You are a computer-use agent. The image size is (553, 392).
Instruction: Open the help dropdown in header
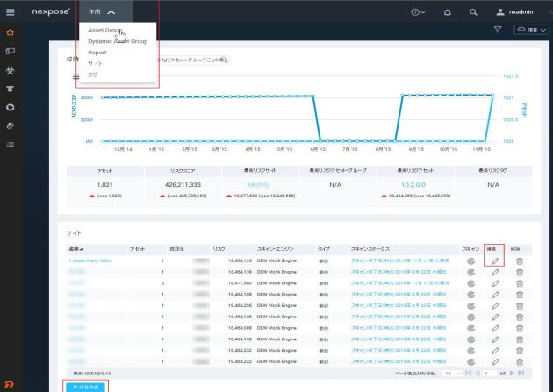coord(418,12)
